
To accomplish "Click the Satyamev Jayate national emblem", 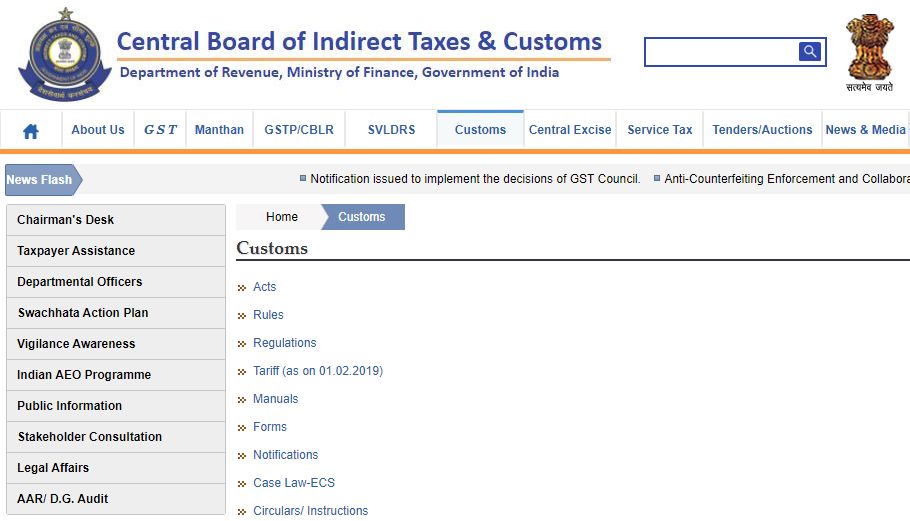I will (869, 52).
